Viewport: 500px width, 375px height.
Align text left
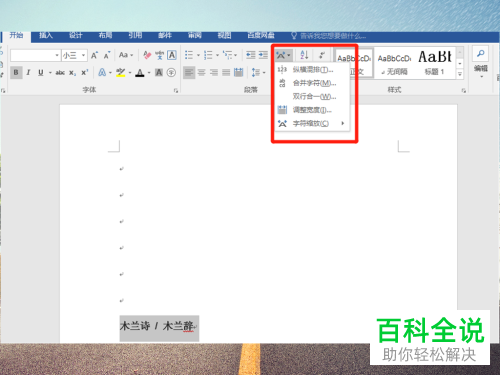pos(189,72)
